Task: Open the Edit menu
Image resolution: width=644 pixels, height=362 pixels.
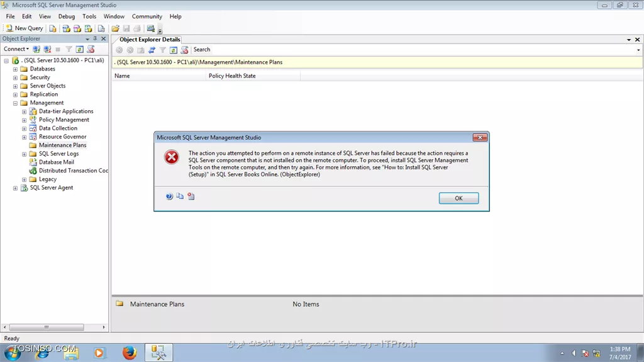Action: pos(26,16)
